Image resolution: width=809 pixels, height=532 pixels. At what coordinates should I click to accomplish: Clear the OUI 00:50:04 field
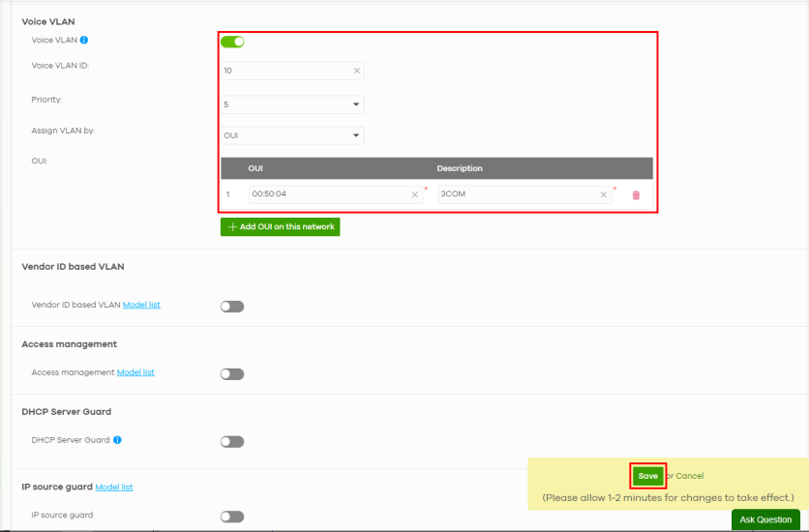pyautogui.click(x=415, y=194)
